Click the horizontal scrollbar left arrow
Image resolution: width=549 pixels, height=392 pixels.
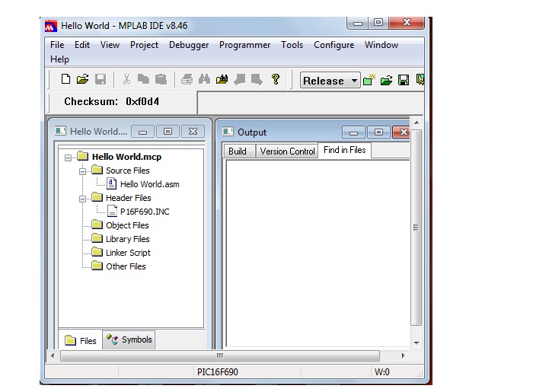tap(53, 355)
